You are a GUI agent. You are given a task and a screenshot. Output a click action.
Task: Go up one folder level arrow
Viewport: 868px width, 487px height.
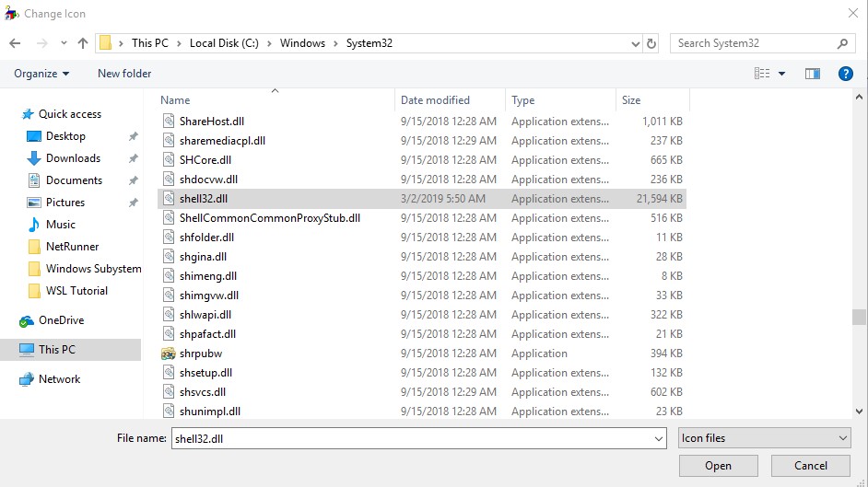83,43
